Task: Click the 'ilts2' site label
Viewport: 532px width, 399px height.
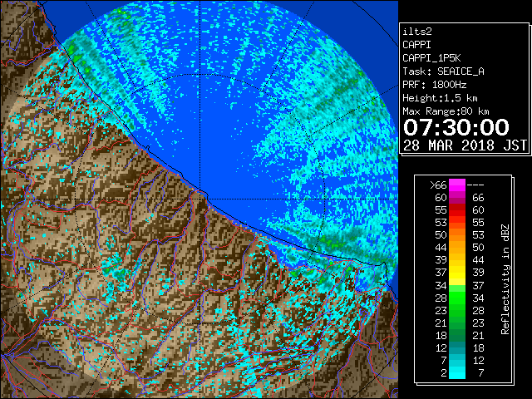Action: click(417, 32)
